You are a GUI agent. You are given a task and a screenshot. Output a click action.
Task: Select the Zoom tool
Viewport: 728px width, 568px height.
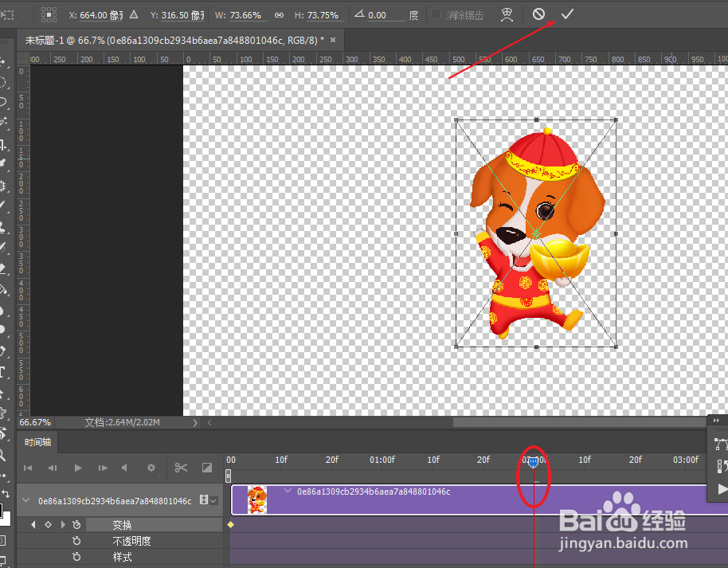(x=8, y=453)
